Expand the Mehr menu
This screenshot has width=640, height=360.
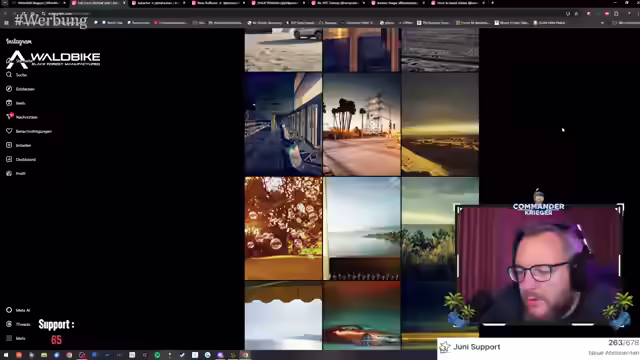coord(16,338)
